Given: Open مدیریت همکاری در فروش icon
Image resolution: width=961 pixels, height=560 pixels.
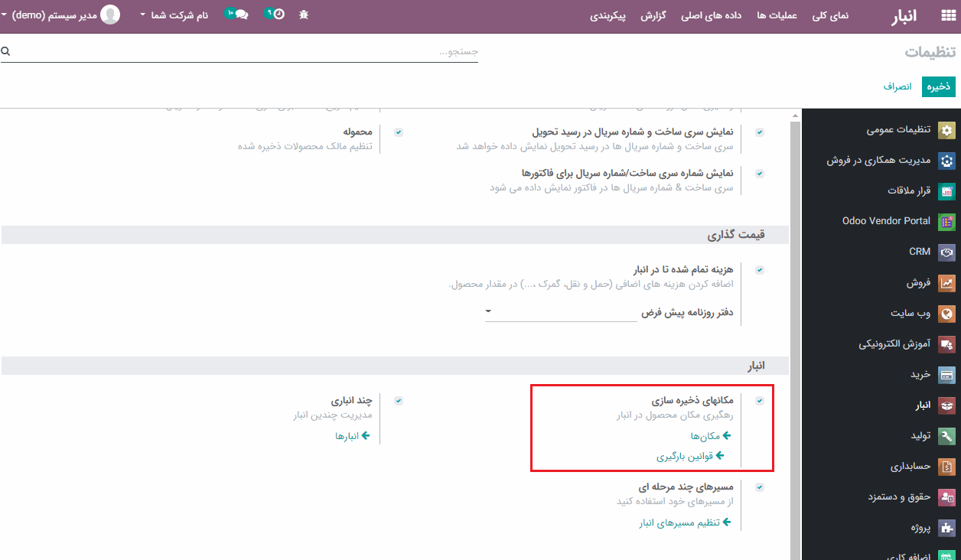Looking at the screenshot, I should click(x=947, y=161).
